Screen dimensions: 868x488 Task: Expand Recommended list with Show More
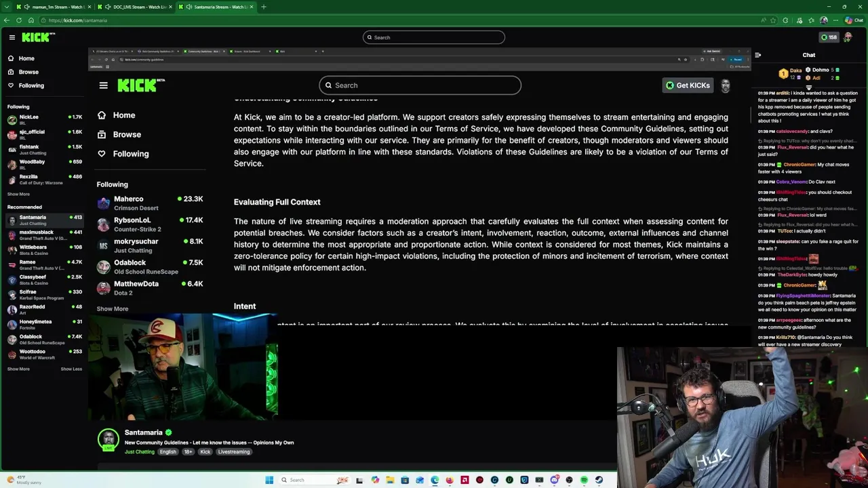click(x=18, y=369)
